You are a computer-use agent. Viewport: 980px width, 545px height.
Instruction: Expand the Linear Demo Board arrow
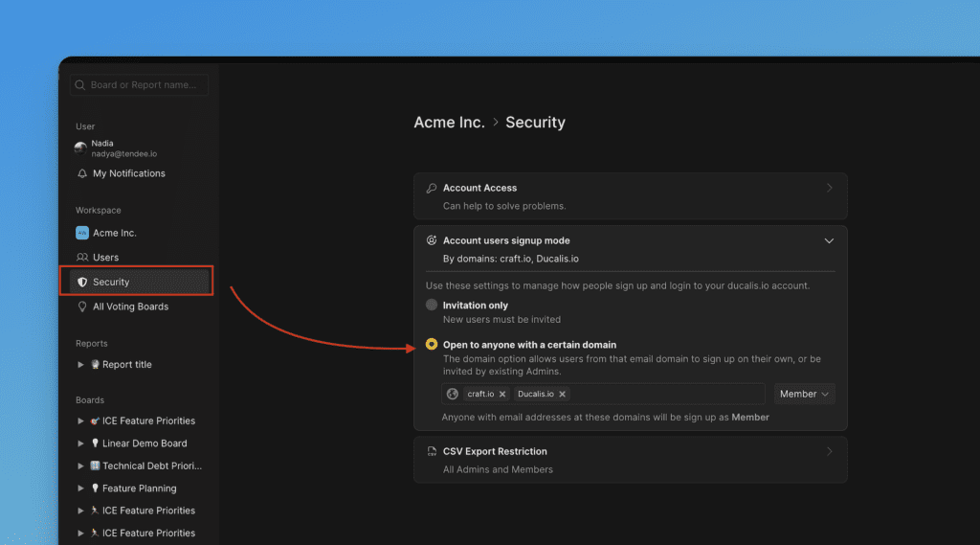coord(81,443)
